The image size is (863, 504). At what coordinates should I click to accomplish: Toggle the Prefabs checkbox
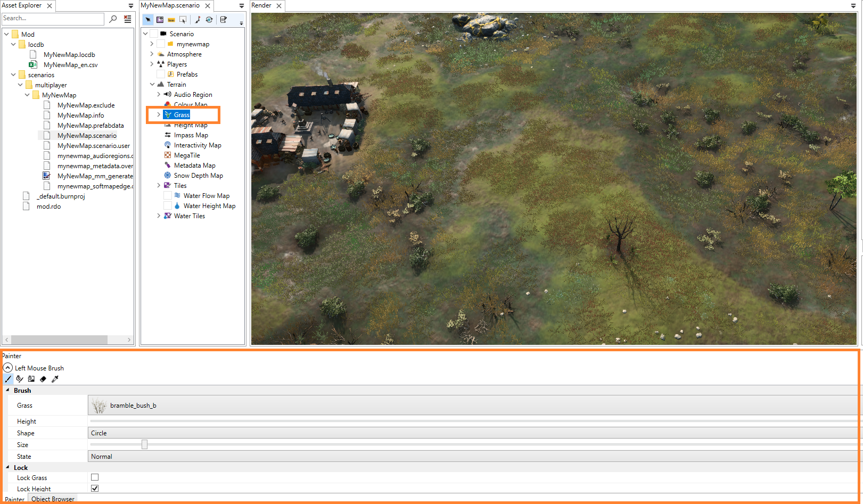pos(160,74)
